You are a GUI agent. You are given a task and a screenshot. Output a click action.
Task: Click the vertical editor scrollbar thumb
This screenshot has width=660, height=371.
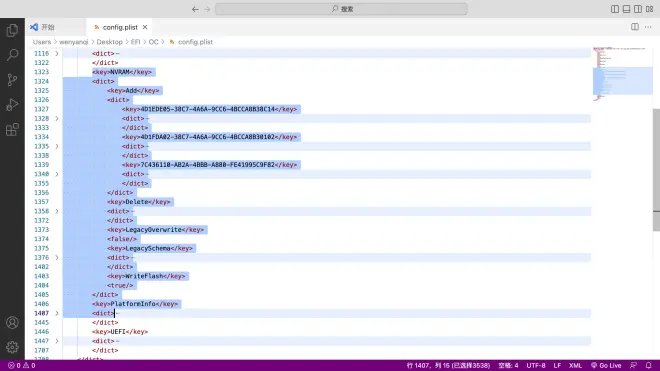click(x=656, y=169)
